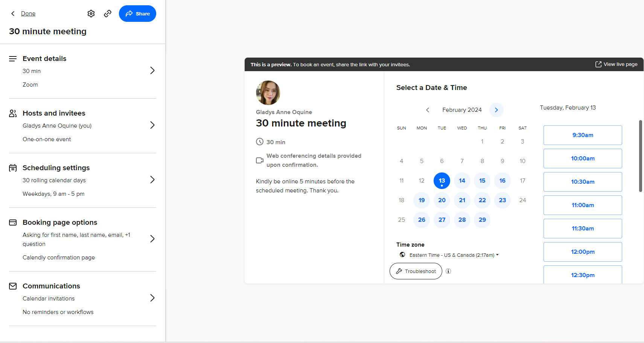Click the 'Calendar invitations' text
This screenshot has height=343, width=644.
click(49, 299)
